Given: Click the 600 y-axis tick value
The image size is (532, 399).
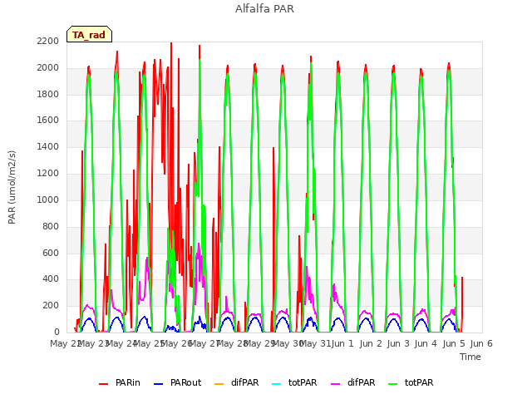Looking at the screenshot, I should (x=51, y=253).
